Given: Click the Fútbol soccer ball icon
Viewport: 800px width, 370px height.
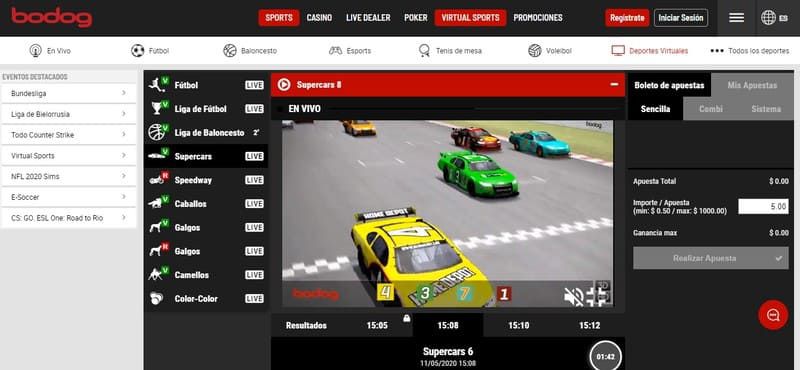Looking at the screenshot, I should point(137,51).
